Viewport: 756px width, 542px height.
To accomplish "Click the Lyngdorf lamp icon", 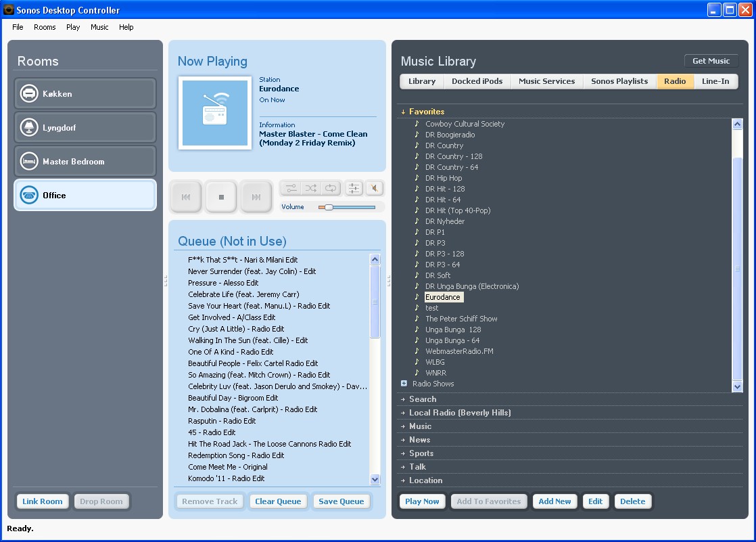I will point(29,127).
